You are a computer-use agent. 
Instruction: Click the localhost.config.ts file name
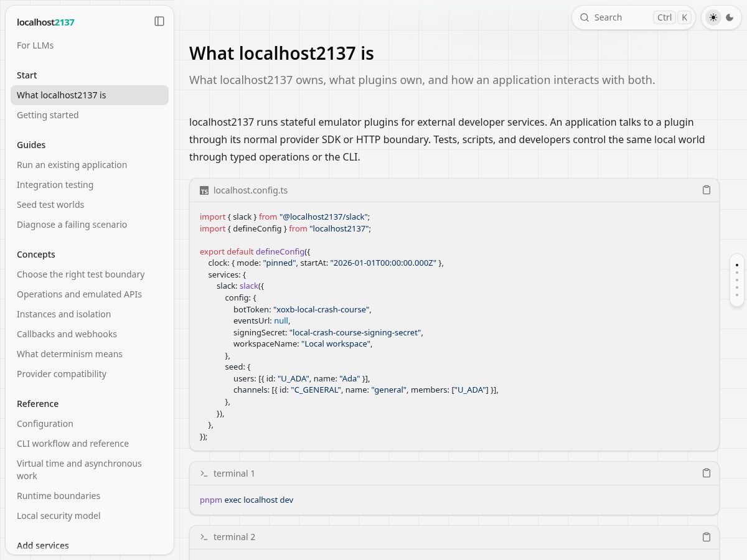(x=250, y=190)
